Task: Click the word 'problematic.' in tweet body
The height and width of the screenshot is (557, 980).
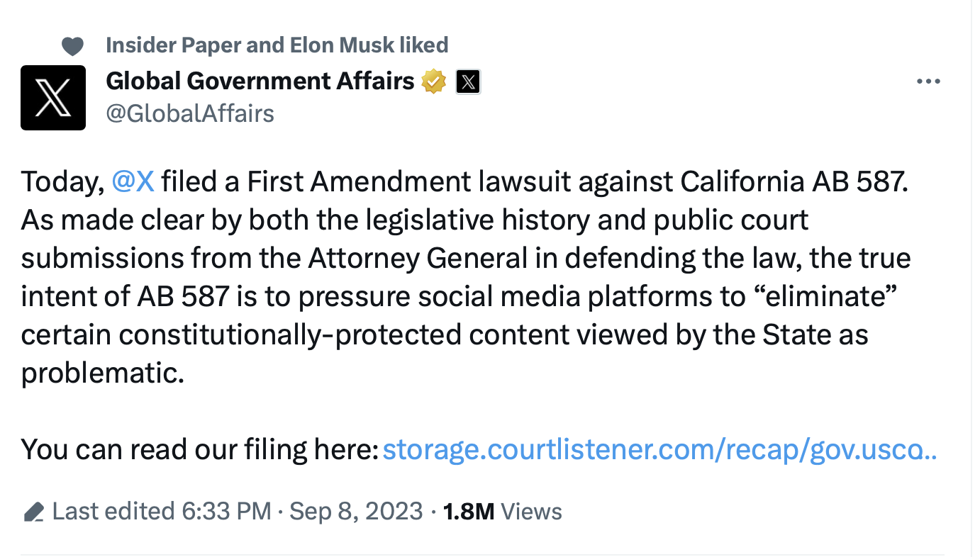Action: 102,373
